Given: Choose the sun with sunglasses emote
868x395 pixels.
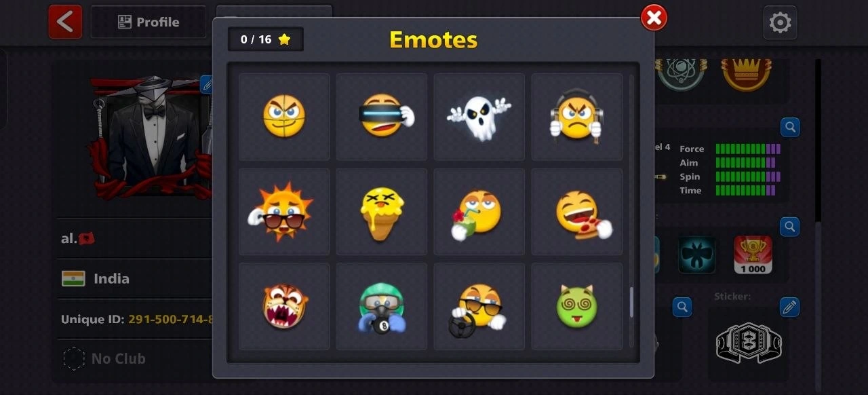Looking at the screenshot, I should [284, 212].
